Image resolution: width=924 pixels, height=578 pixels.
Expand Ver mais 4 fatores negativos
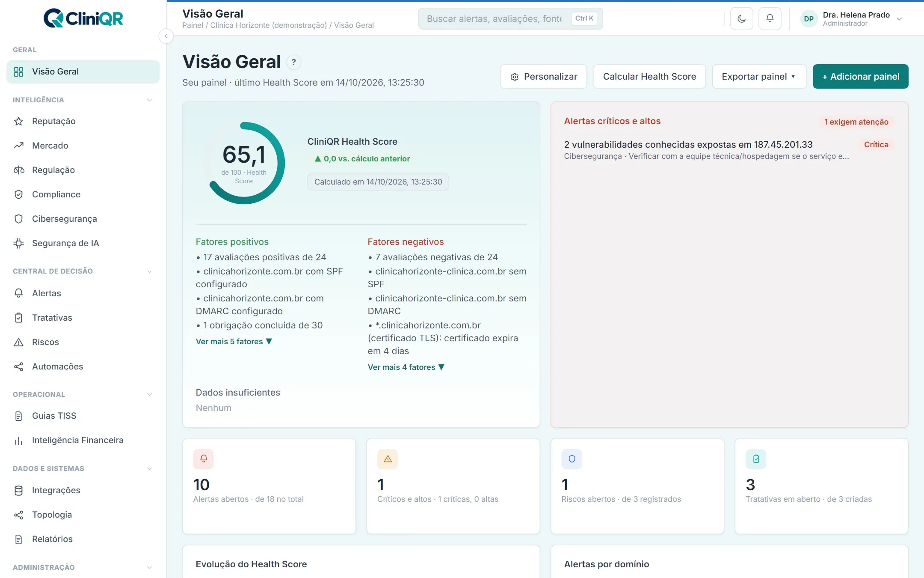(x=406, y=367)
